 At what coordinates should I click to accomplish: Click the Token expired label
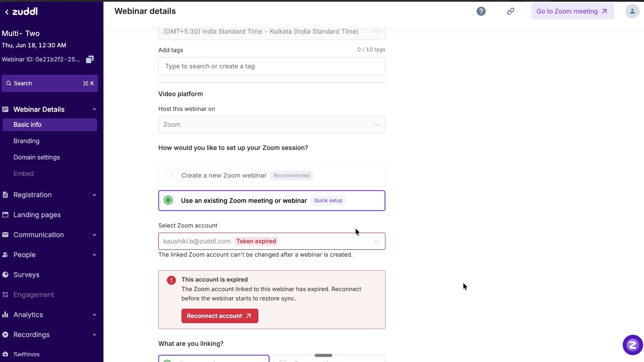256,241
